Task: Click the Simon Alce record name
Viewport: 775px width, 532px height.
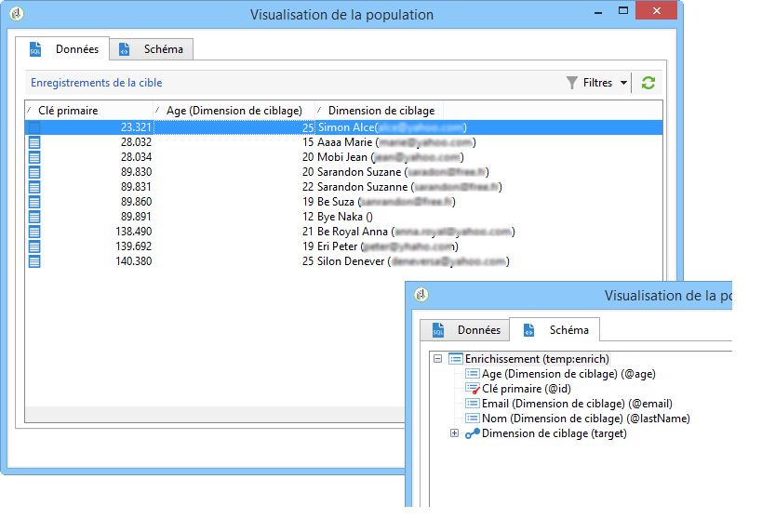Action: coord(346,127)
